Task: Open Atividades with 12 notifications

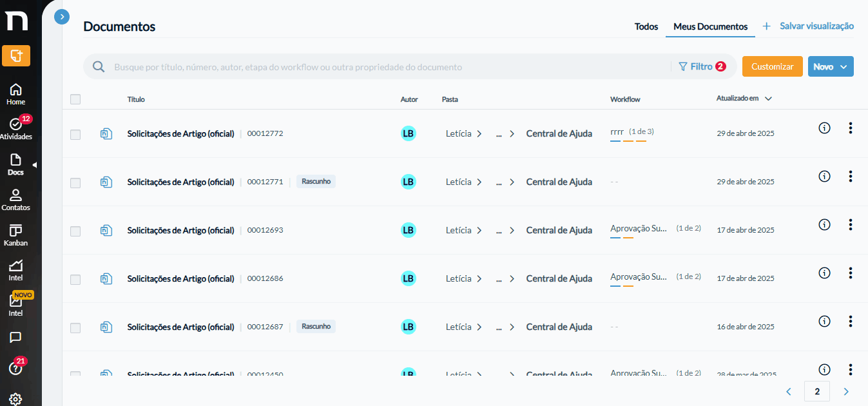Action: 16,128
